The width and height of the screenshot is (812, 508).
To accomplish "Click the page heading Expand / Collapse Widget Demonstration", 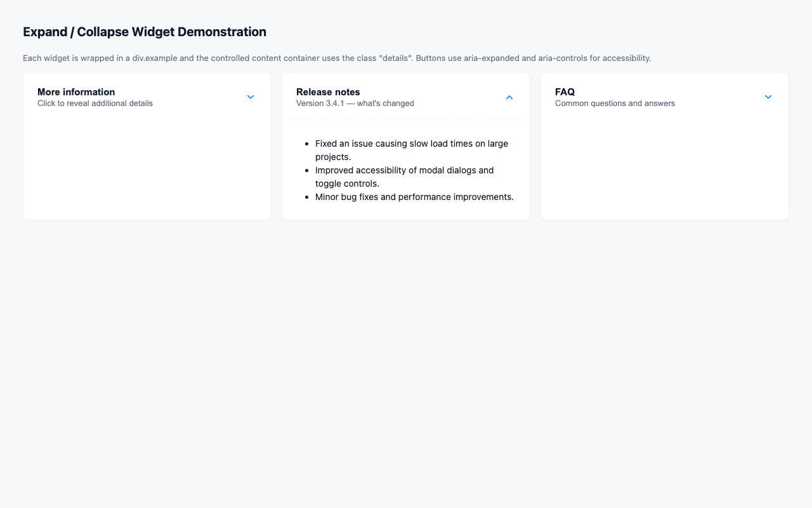I will [x=144, y=32].
